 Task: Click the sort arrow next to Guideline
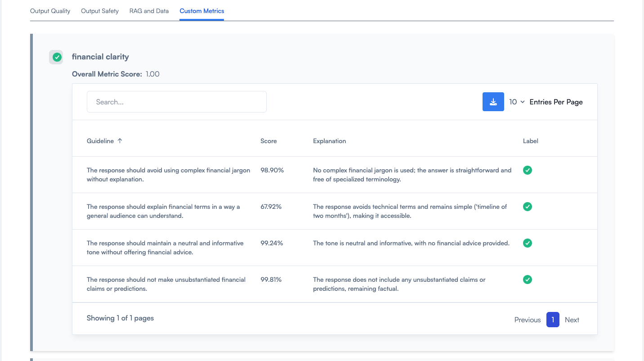[x=120, y=141]
